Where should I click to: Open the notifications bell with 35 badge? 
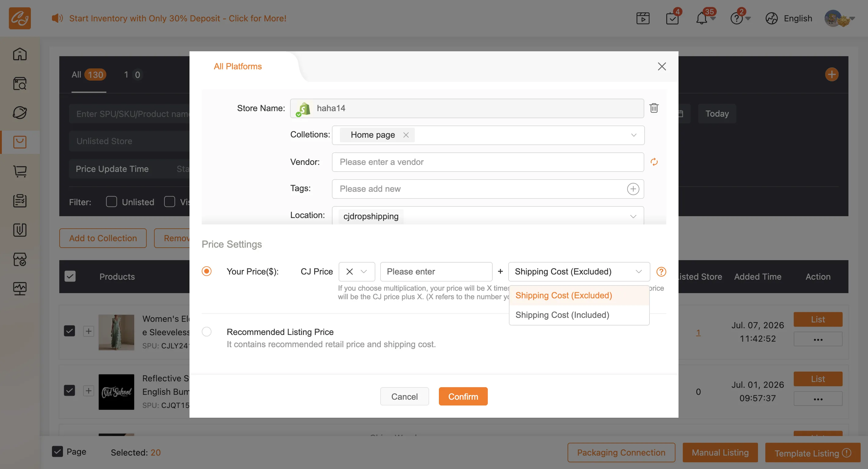702,18
